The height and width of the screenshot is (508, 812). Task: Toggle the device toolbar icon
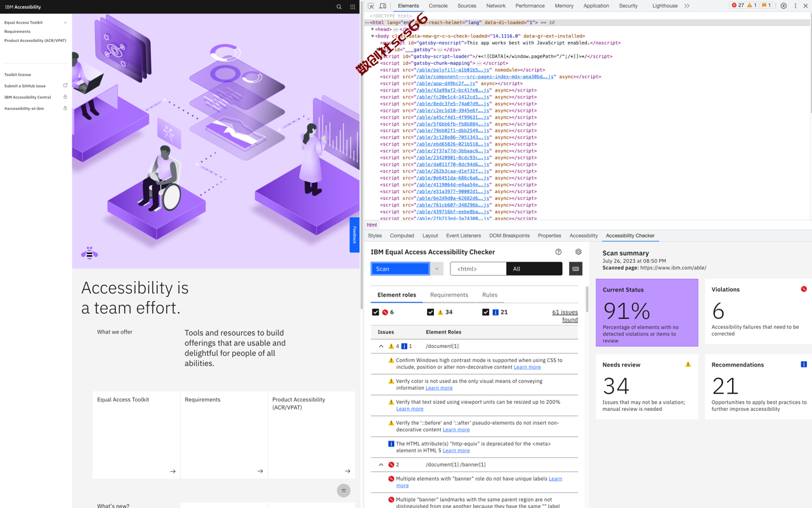pyautogui.click(x=383, y=6)
